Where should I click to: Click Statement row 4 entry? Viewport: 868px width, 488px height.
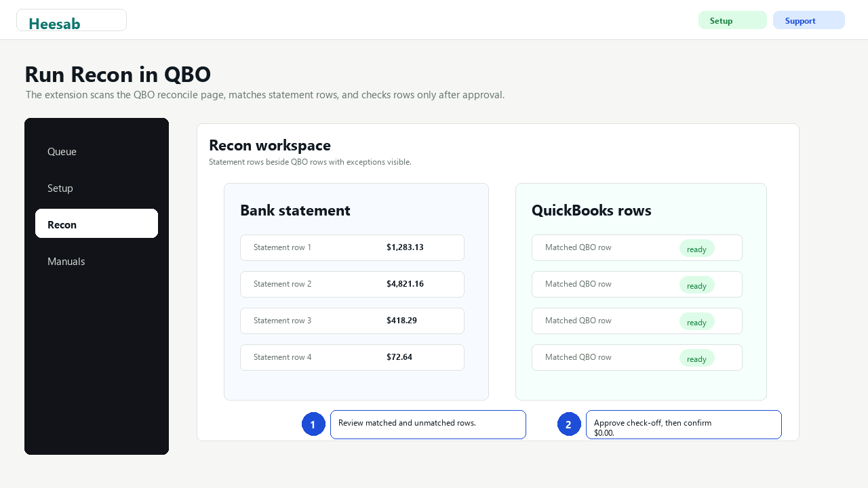(x=352, y=357)
